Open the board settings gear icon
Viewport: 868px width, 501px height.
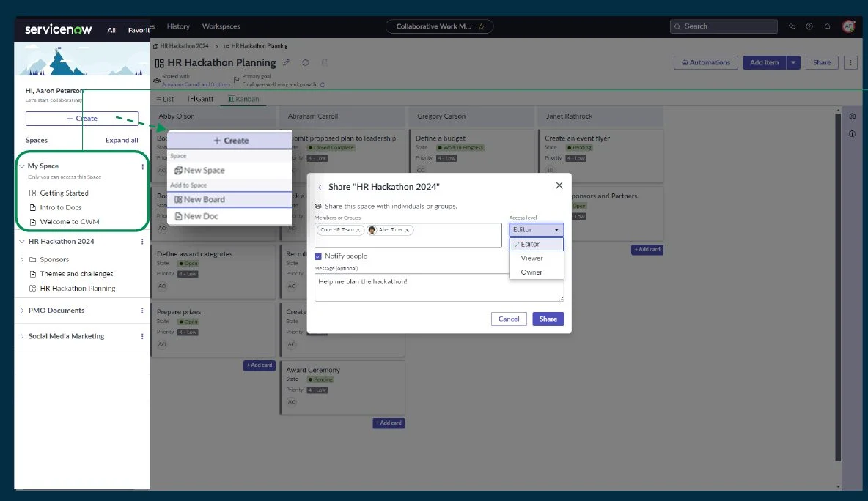852,116
